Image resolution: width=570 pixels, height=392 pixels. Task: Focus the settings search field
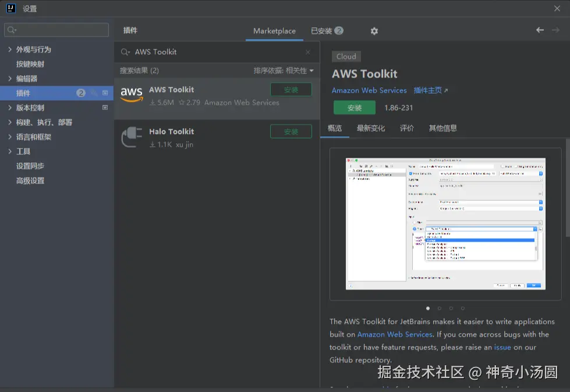[x=56, y=30]
